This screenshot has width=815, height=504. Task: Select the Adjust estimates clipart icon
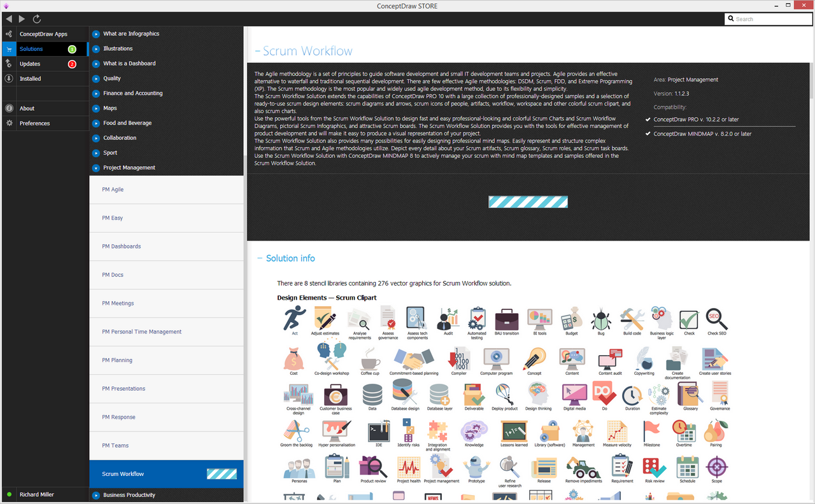(x=325, y=318)
